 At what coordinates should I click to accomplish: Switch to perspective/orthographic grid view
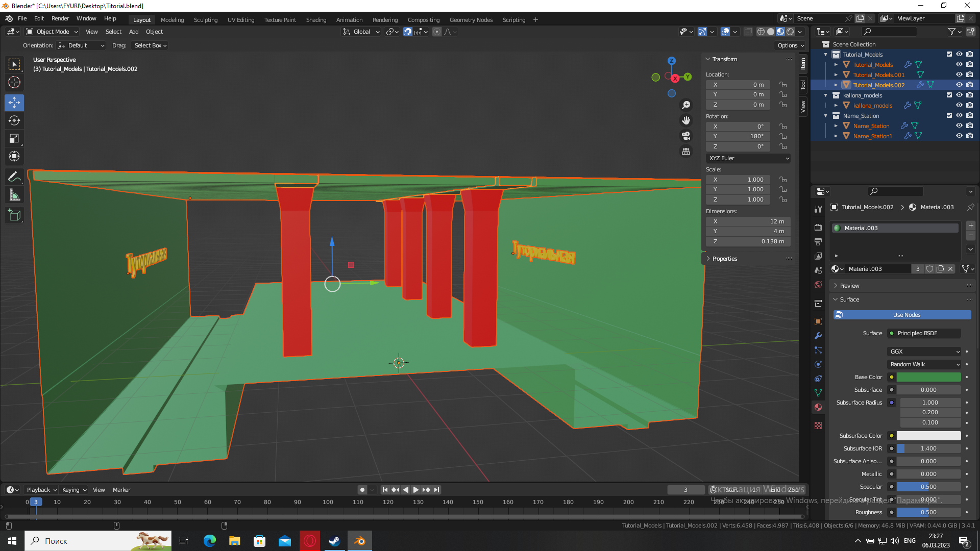click(686, 152)
